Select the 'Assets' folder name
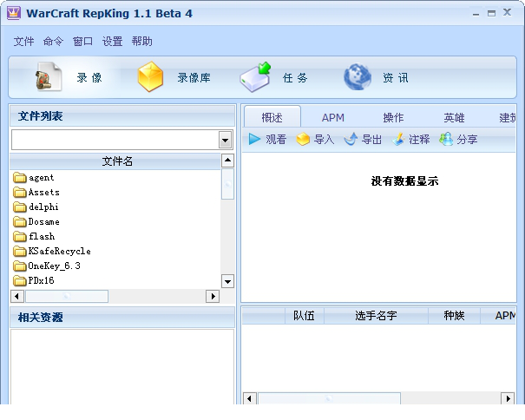 pyautogui.click(x=44, y=193)
